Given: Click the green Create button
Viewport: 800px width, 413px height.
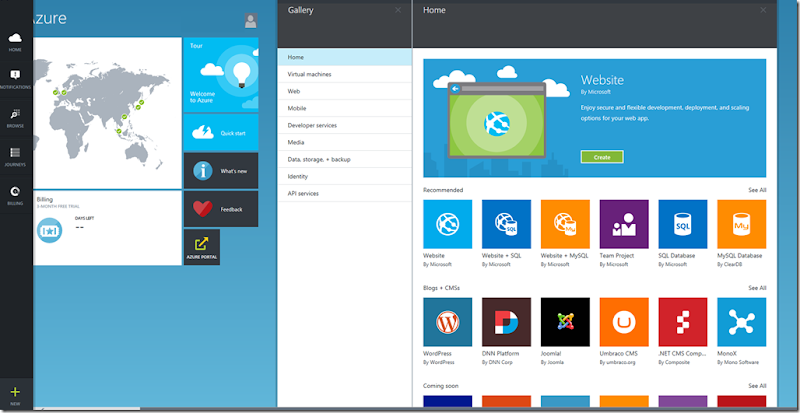Looking at the screenshot, I should click(602, 157).
